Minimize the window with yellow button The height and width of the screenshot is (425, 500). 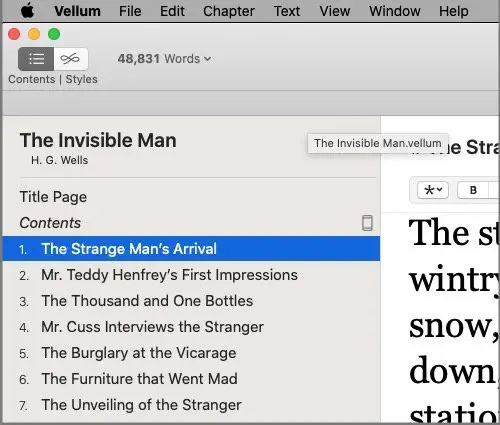34,34
